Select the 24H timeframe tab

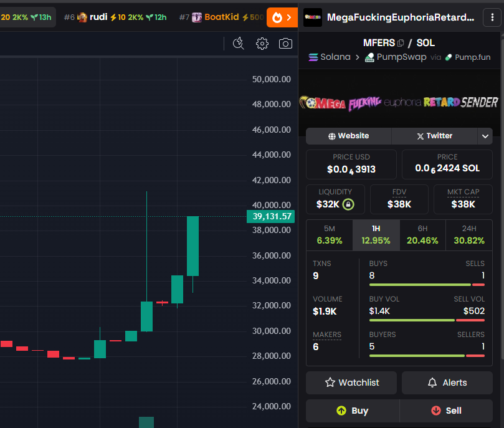(x=469, y=235)
